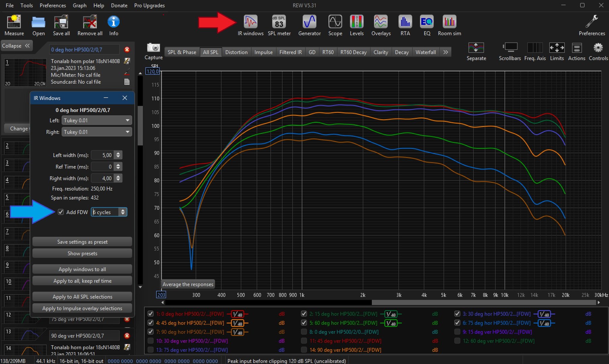Image resolution: width=609 pixels, height=364 pixels.
Task: Open the Graph menu
Action: coord(80,5)
